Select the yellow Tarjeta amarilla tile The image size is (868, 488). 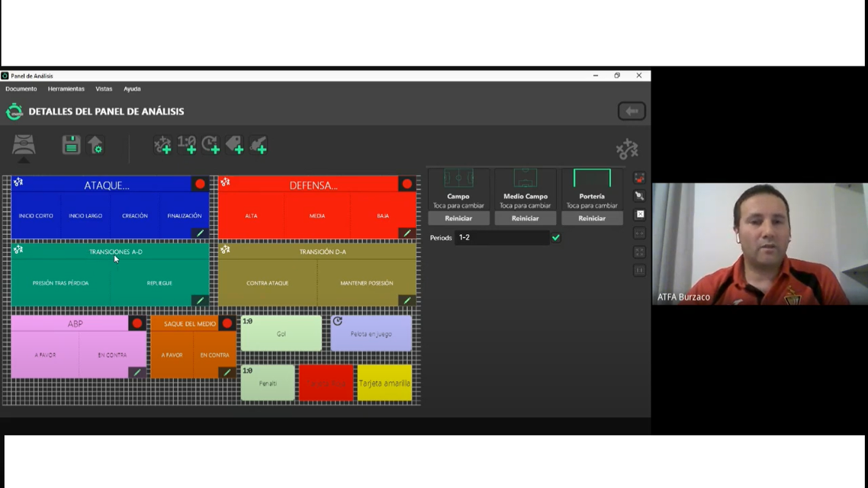[384, 383]
